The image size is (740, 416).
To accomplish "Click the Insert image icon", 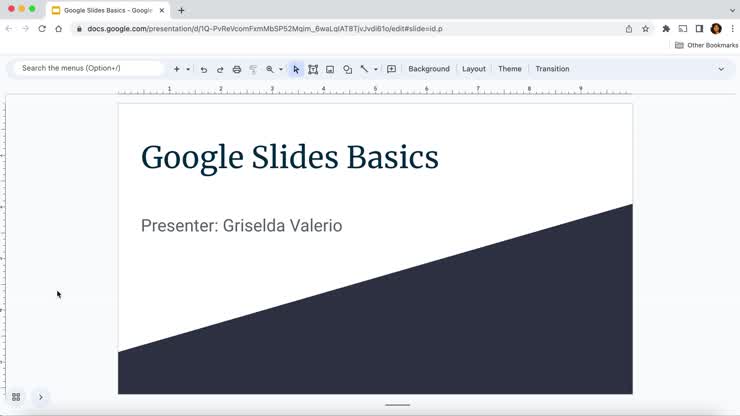I will pyautogui.click(x=330, y=69).
